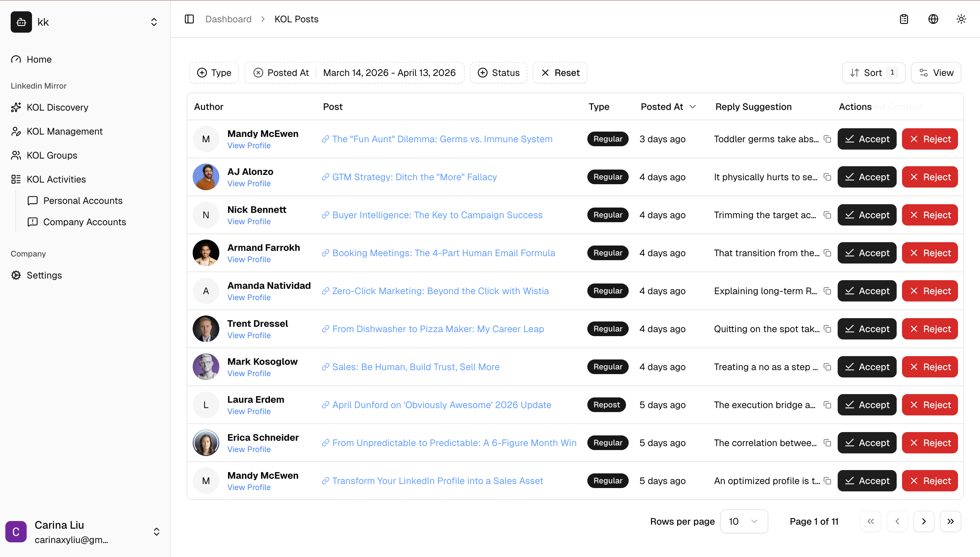Viewport: 980px width, 557px height.
Task: Clear Posted At filter circle-x icon
Action: pyautogui.click(x=258, y=73)
